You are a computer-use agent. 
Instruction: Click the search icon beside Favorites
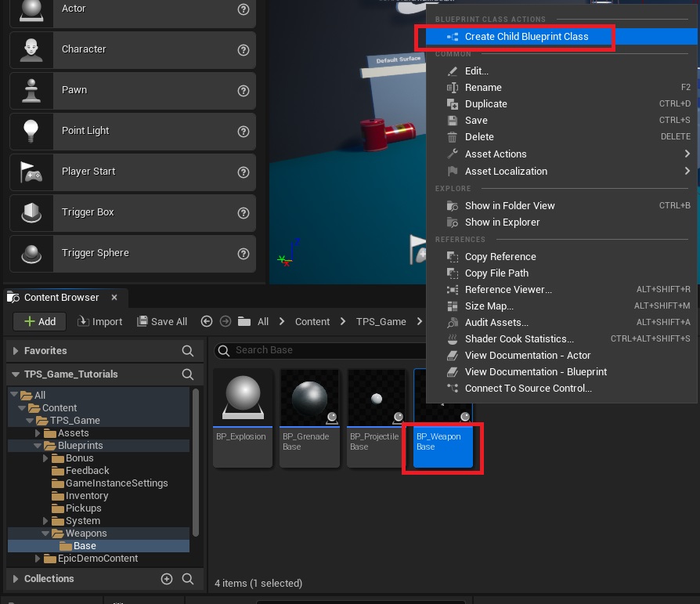tap(188, 351)
